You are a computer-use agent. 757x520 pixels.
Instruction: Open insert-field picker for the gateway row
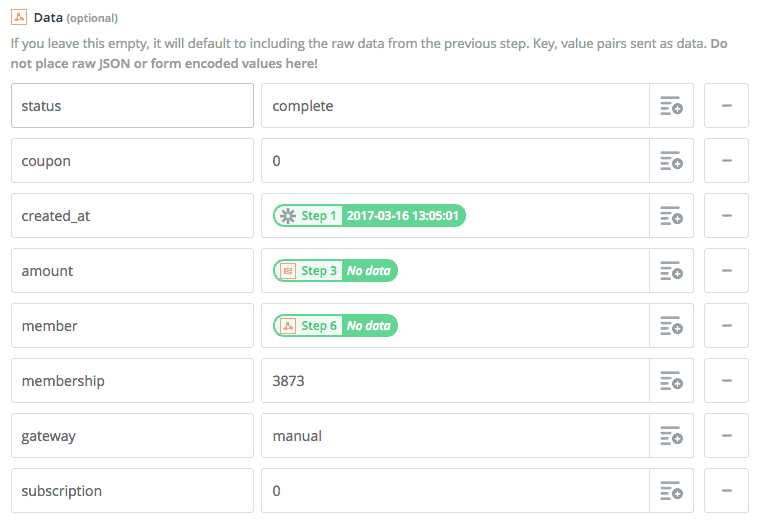click(x=671, y=436)
